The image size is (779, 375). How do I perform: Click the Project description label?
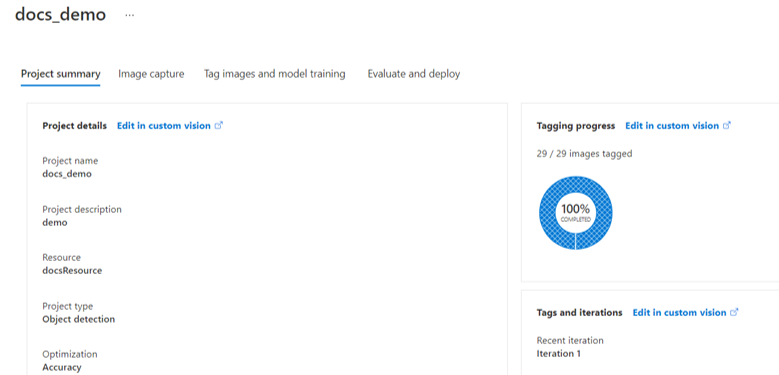pos(82,209)
